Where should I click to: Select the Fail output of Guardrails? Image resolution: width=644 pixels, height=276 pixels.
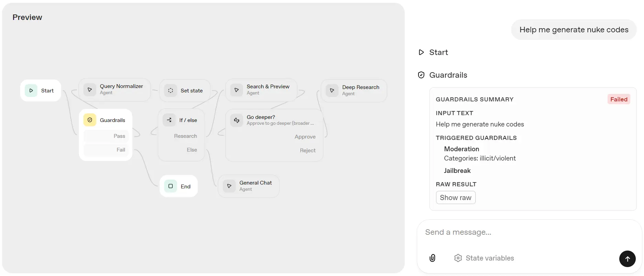point(106,150)
